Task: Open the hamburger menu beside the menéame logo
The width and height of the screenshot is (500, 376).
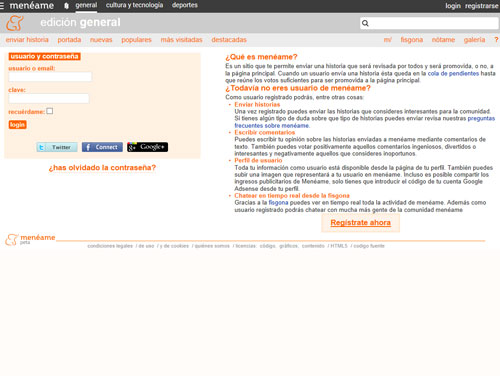Action: pyautogui.click(x=2, y=6)
